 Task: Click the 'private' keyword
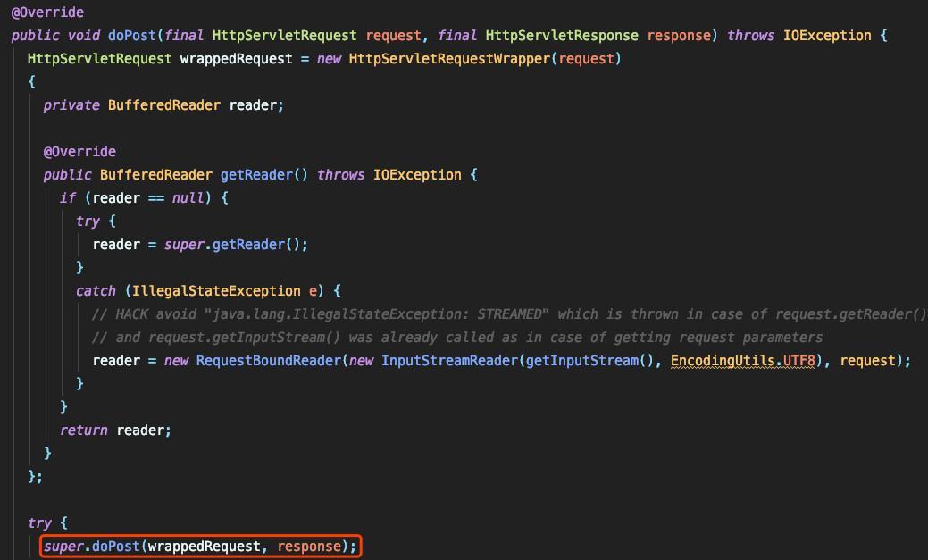(x=71, y=105)
